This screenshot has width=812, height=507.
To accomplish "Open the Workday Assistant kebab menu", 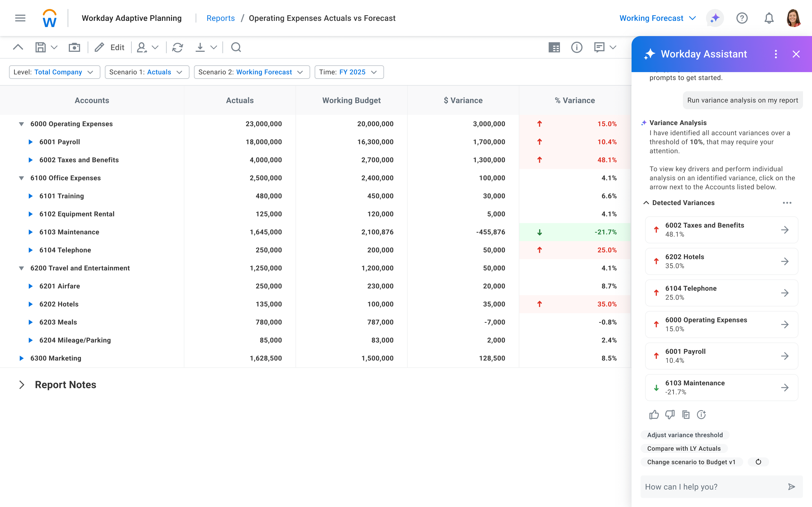I will pos(776,54).
